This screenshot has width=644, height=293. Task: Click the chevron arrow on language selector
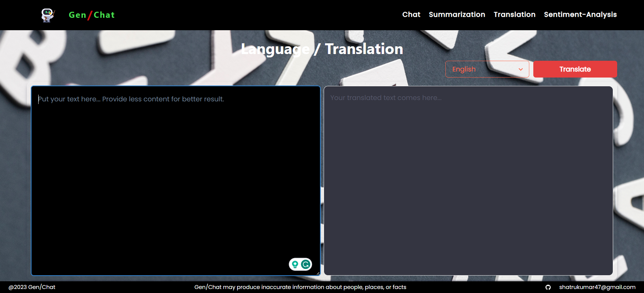(x=521, y=69)
